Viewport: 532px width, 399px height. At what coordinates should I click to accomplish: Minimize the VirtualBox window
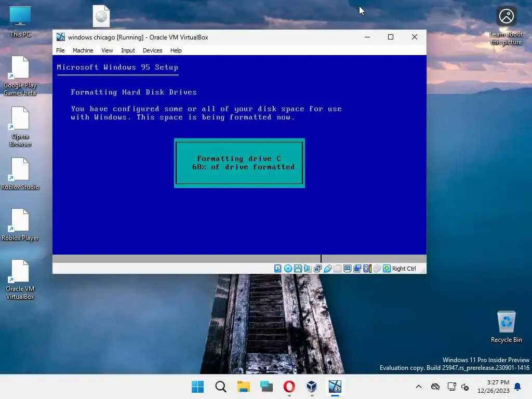point(367,37)
